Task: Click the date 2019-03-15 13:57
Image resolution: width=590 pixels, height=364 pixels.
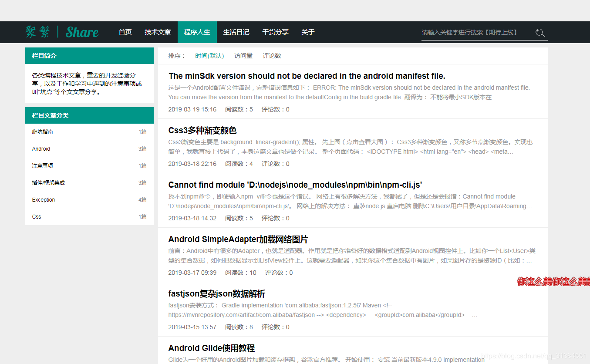Action: pos(192,327)
